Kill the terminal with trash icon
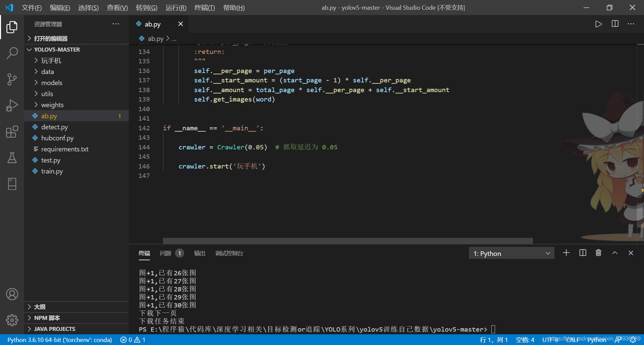644x345 pixels. coord(598,253)
